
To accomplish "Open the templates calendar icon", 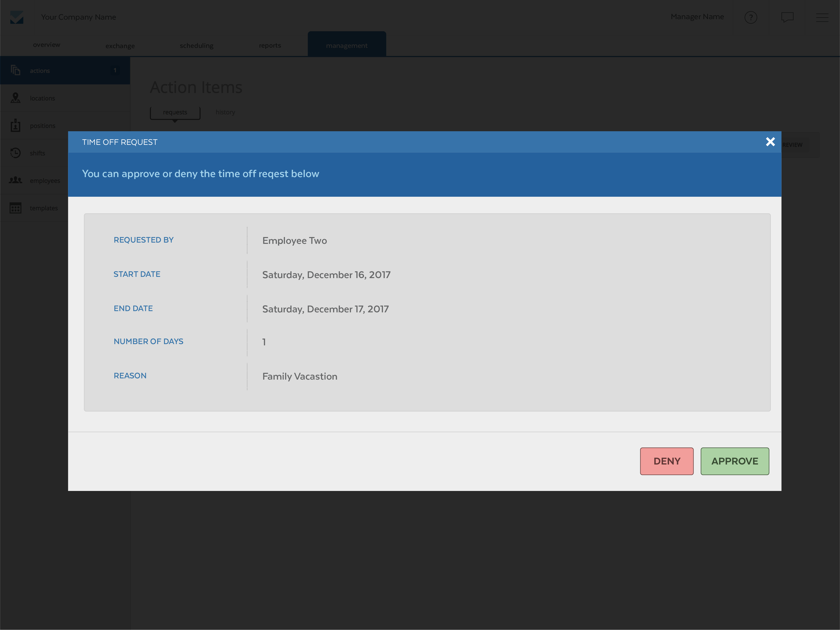I will (x=16, y=208).
